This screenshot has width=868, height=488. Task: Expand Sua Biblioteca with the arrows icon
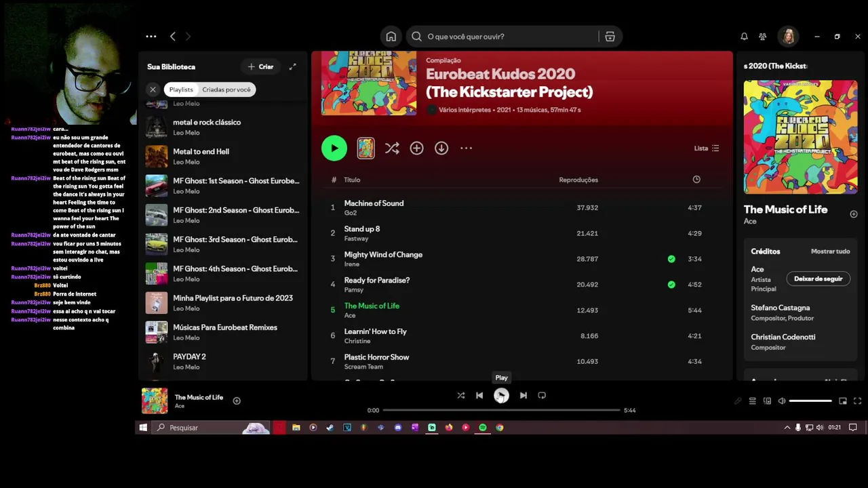pyautogui.click(x=292, y=66)
